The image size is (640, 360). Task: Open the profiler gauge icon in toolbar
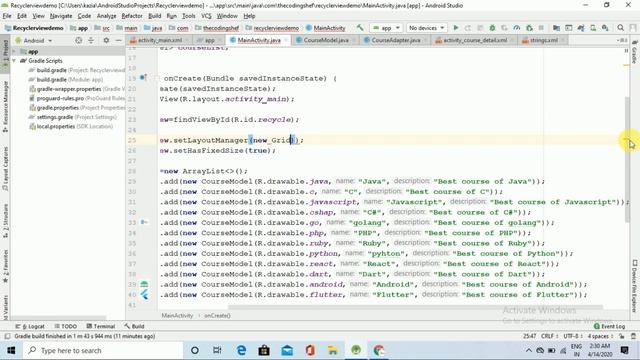517,28
